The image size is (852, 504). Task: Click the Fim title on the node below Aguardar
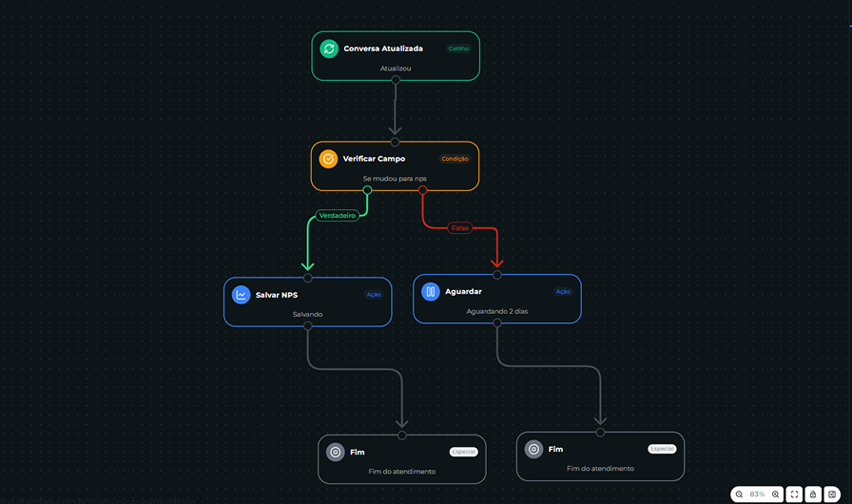click(x=555, y=449)
